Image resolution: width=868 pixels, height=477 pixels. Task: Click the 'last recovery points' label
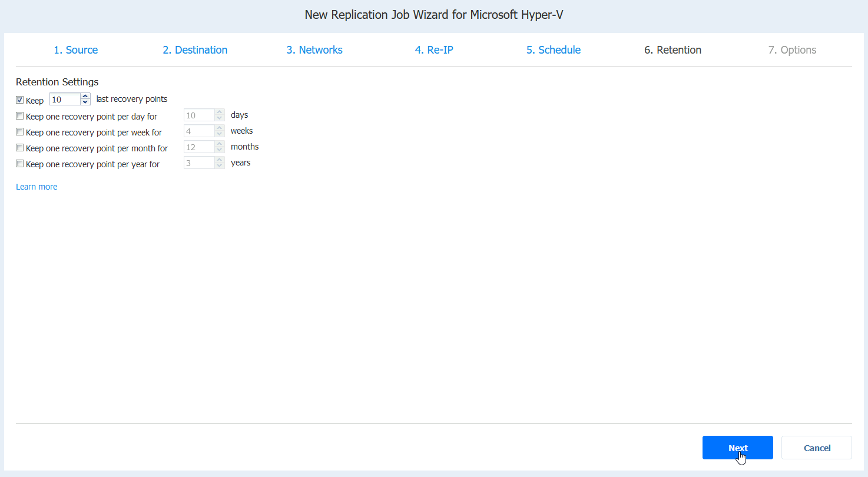pyautogui.click(x=132, y=99)
